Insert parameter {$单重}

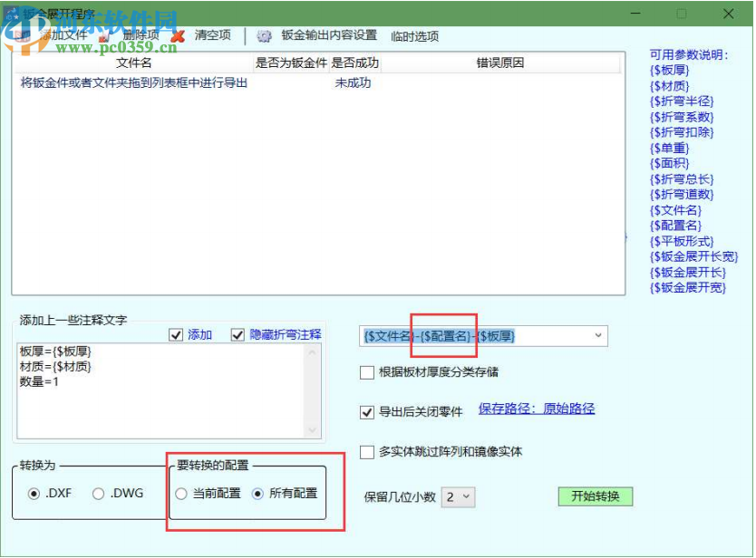[669, 148]
